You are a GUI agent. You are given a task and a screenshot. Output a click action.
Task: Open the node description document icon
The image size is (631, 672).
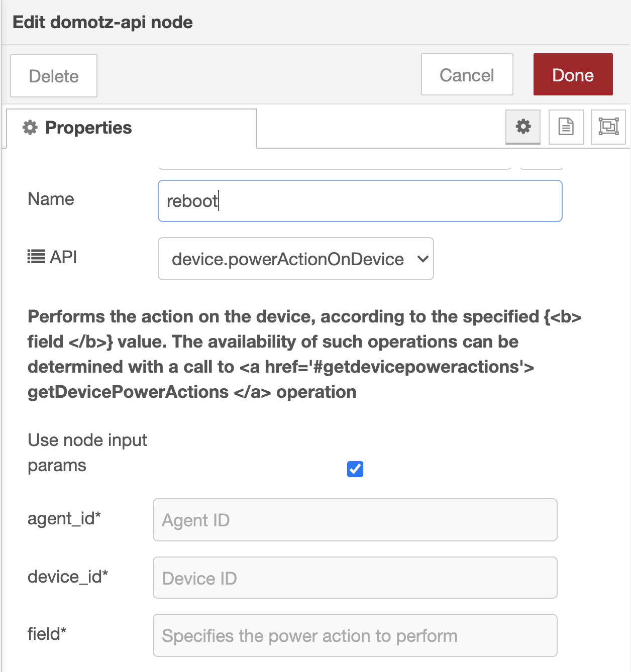[566, 127]
